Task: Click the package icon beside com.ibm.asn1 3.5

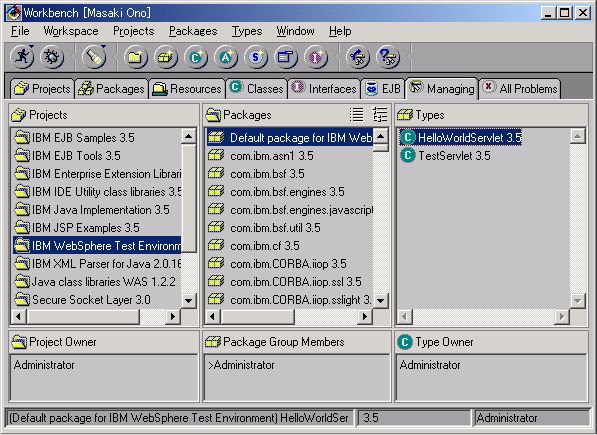Action: (x=216, y=155)
